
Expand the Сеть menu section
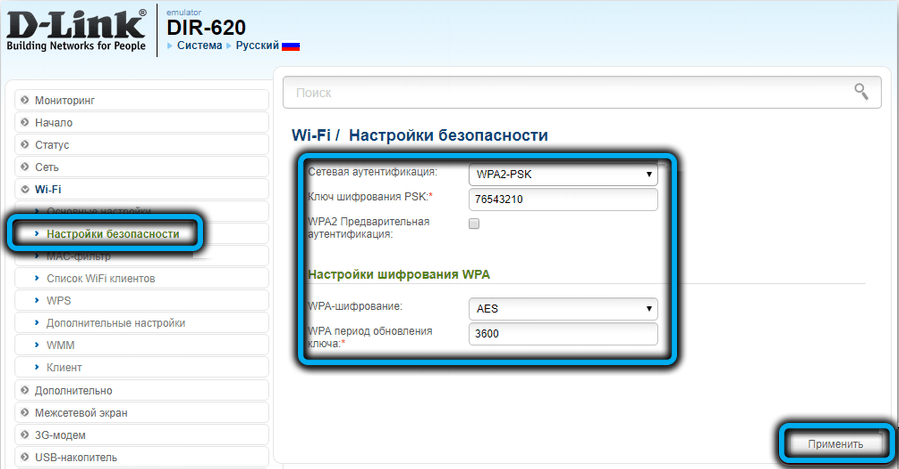tap(46, 166)
